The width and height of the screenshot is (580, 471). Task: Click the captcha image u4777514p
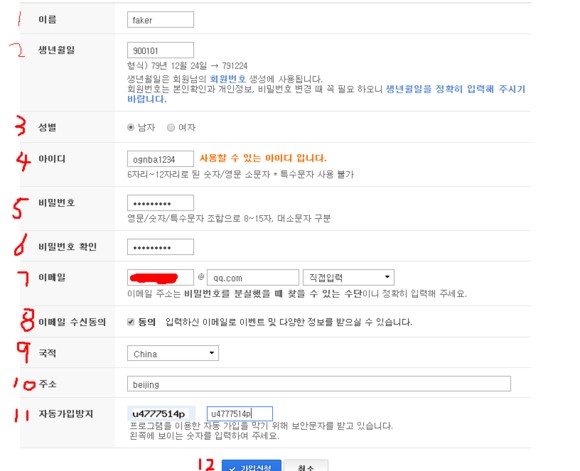click(x=161, y=414)
